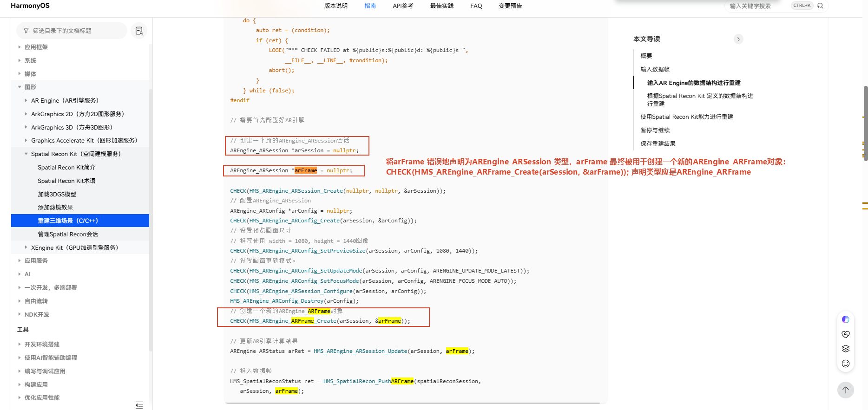This screenshot has width=868, height=410.
Task: Open the document catalog icon beside filter
Action: click(139, 31)
